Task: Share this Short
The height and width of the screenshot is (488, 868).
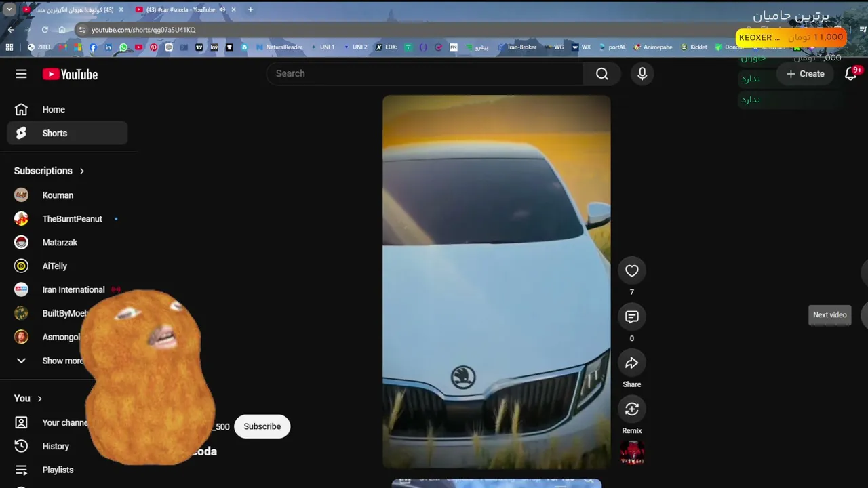Action: coord(632,363)
